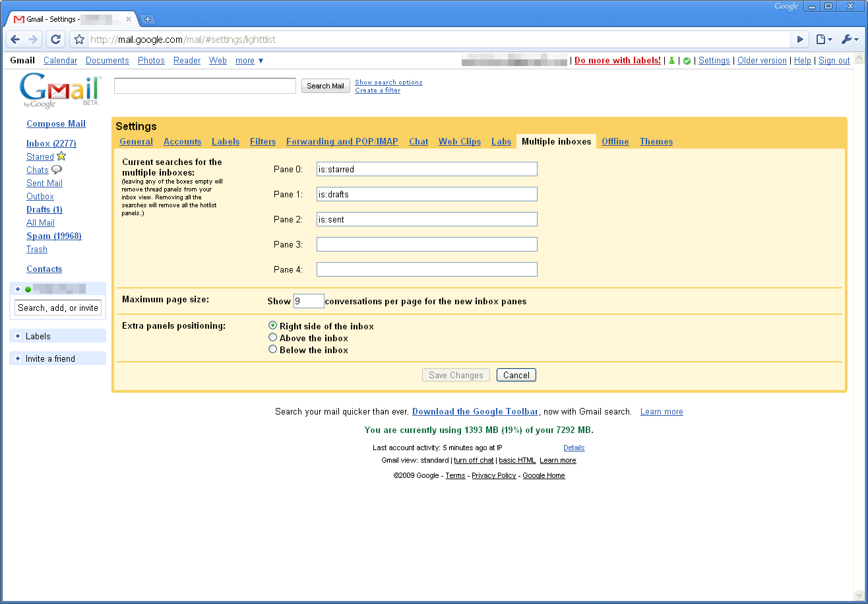Expand the 'more' dropdown in top navigation
The width and height of the screenshot is (868, 604).
point(249,61)
